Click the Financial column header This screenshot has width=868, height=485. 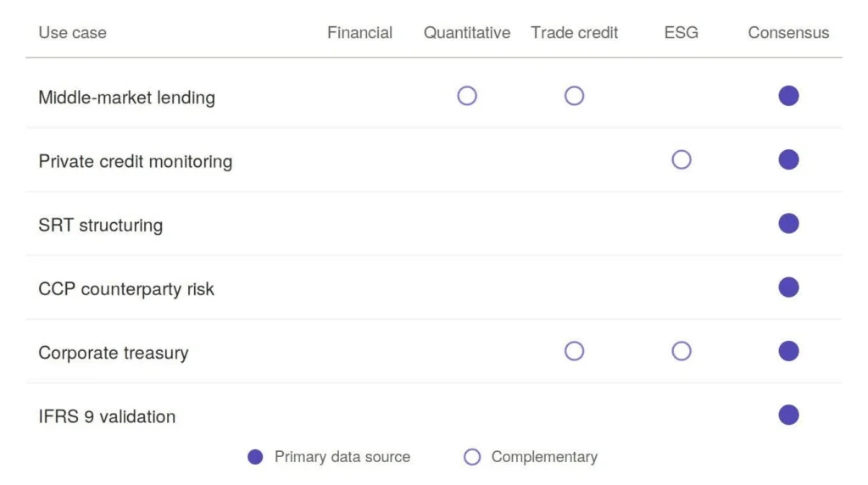tap(359, 33)
